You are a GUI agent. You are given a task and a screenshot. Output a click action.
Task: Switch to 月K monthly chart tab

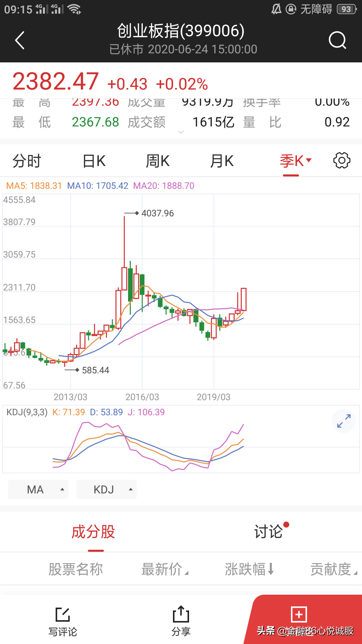pyautogui.click(x=222, y=161)
